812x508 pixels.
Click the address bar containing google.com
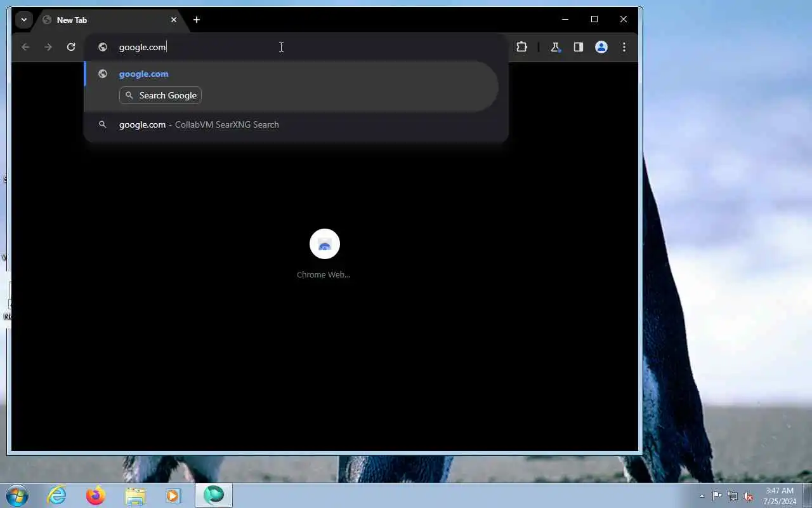tap(296, 47)
